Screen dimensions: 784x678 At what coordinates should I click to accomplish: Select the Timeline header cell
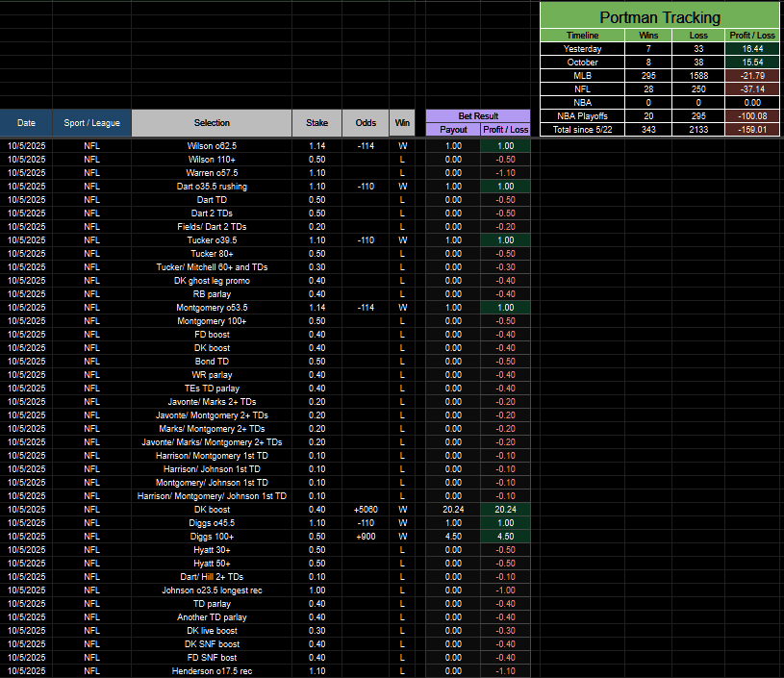(582, 35)
